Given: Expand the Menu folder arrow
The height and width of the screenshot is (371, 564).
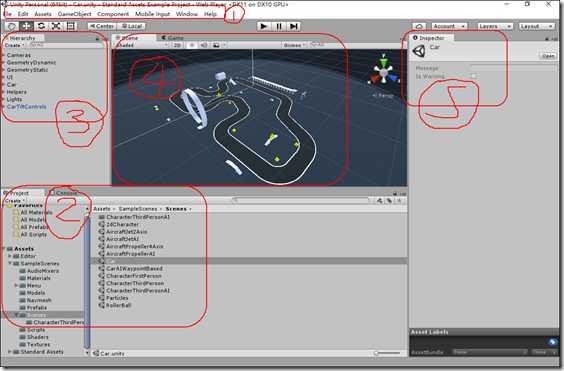Looking at the screenshot, I should [x=16, y=285].
